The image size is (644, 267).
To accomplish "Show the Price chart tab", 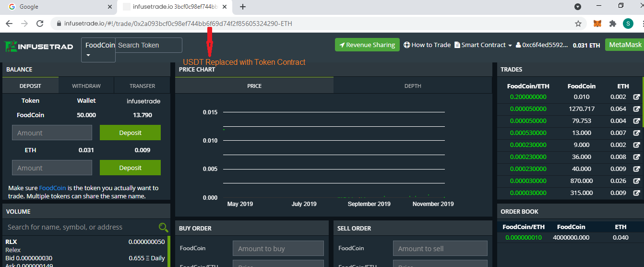I will click(x=254, y=86).
